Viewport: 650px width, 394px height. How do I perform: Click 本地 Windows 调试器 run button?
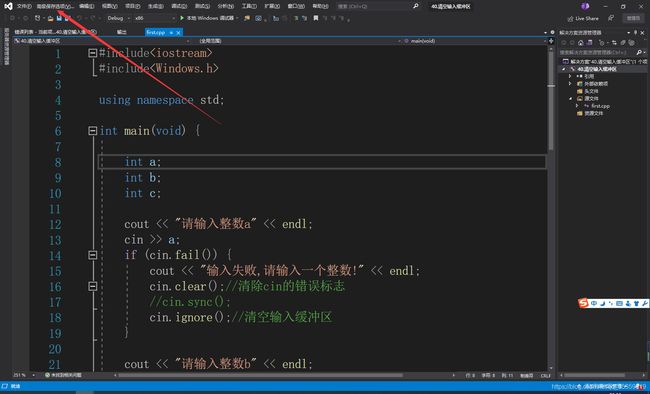pyautogui.click(x=209, y=18)
